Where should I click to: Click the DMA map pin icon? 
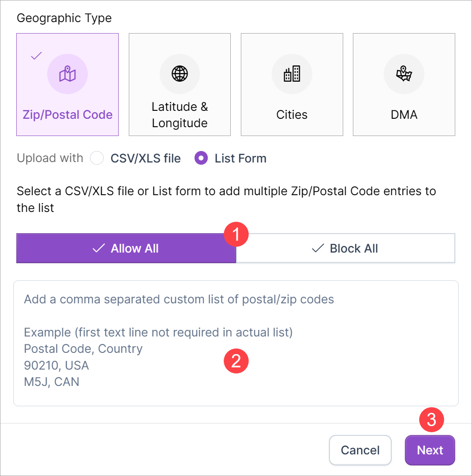[404, 74]
